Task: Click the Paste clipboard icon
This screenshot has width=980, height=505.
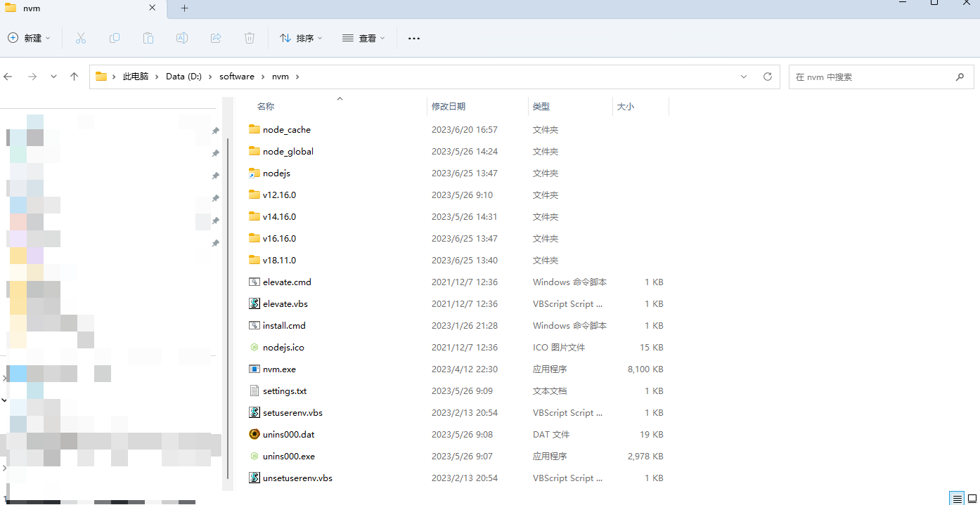Action: point(148,38)
